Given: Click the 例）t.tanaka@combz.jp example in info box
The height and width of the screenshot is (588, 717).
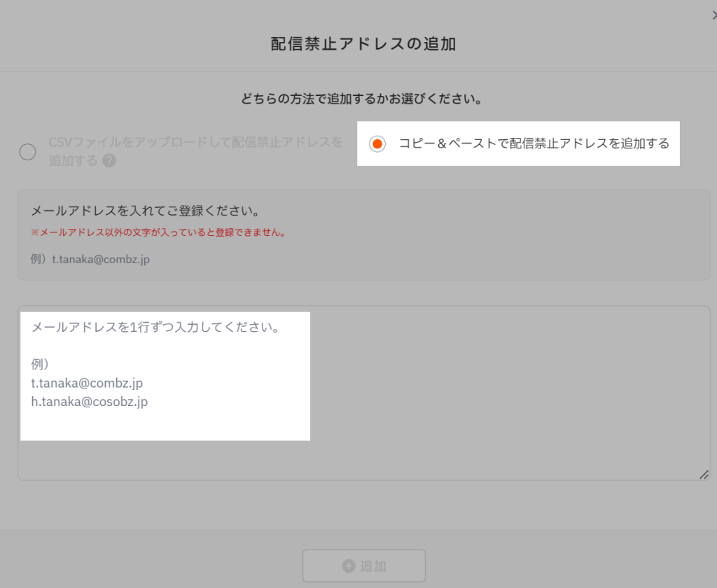Looking at the screenshot, I should coord(90,259).
